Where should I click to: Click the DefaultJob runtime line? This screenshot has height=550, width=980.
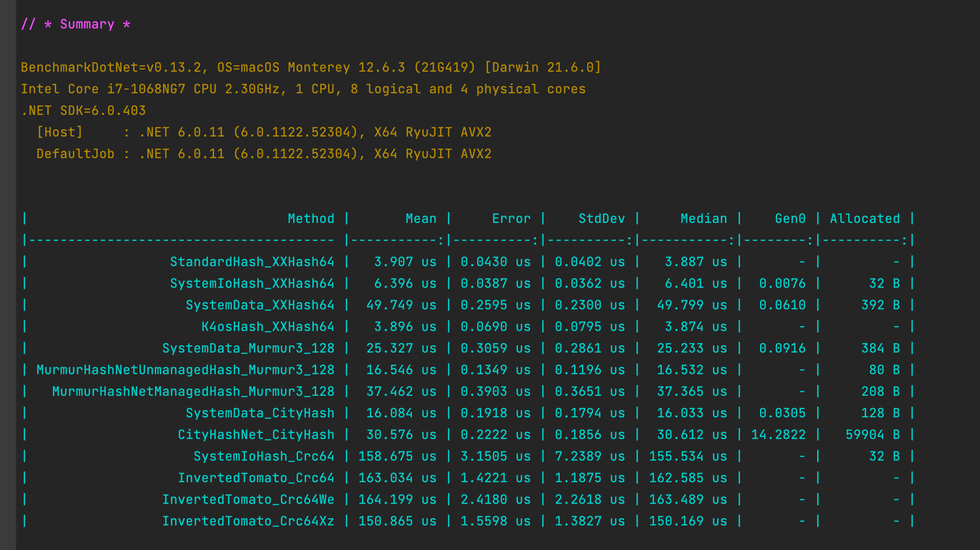tap(264, 154)
